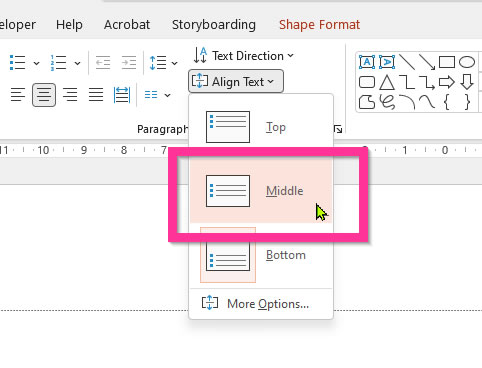Click the Line Spacing icon
The width and height of the screenshot is (482, 368).
(158, 63)
